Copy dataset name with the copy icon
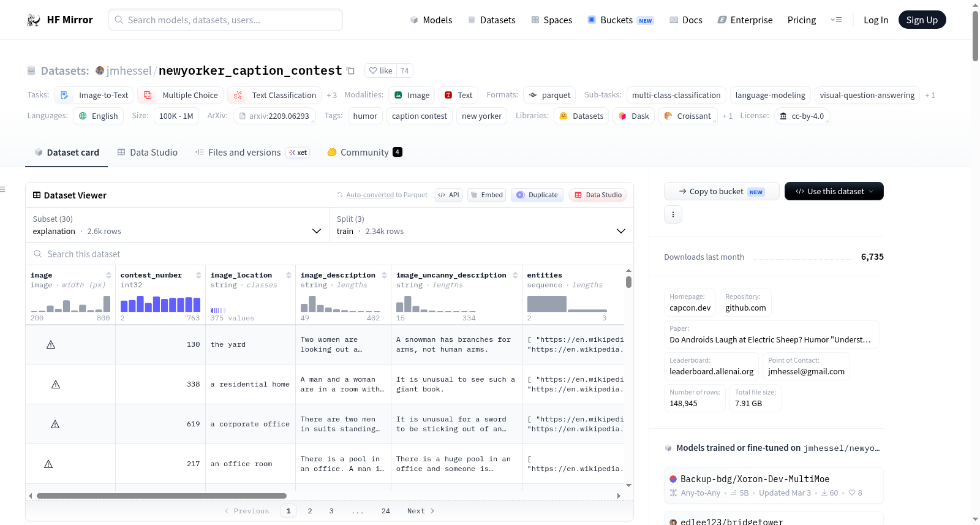 (350, 70)
